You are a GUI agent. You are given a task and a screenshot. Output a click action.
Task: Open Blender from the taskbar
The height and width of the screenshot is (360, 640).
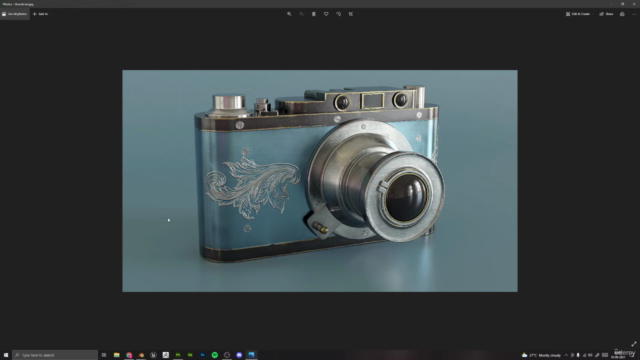[x=141, y=355]
